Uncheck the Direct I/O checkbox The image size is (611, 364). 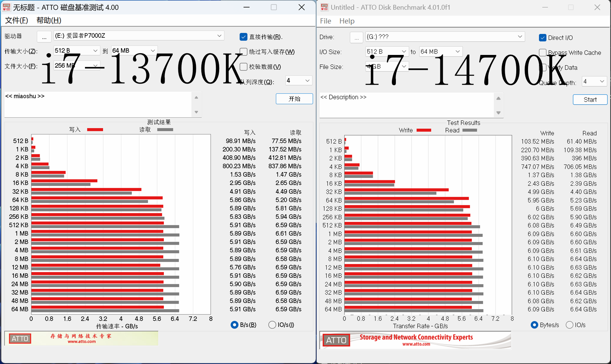tap(543, 38)
